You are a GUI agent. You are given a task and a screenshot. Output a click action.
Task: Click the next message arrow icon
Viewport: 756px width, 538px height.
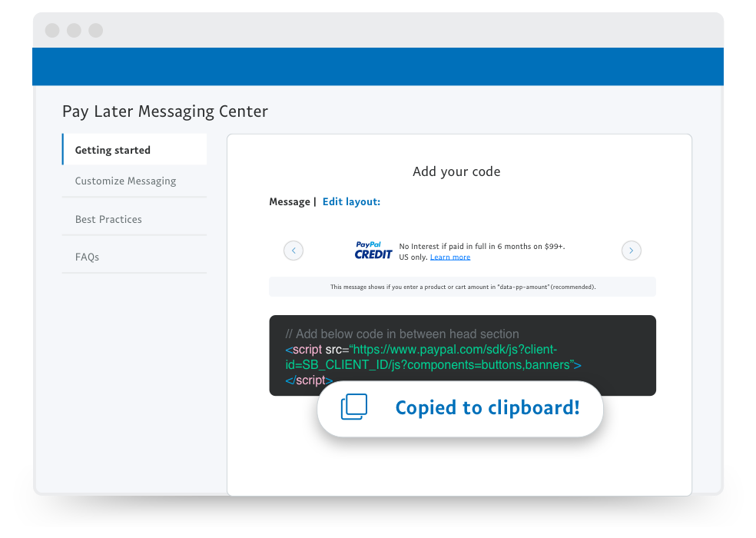coord(631,251)
